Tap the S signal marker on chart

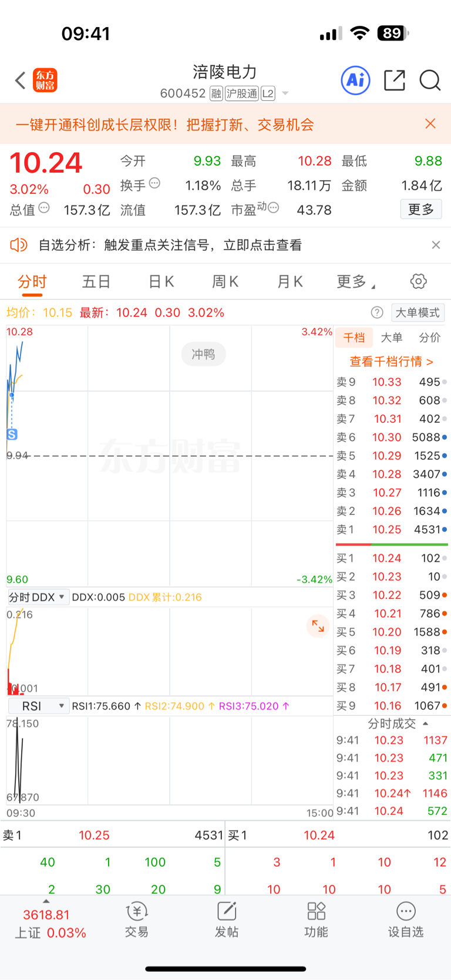point(12,435)
